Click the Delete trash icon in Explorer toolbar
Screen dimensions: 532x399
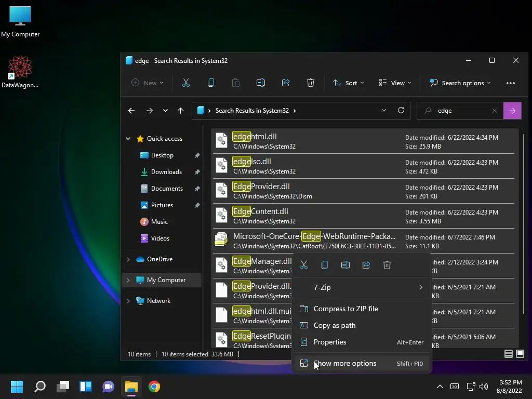tap(311, 83)
